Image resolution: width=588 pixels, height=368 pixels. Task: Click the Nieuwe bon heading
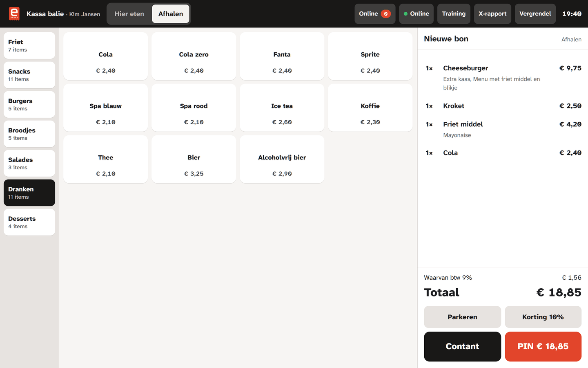(x=446, y=39)
